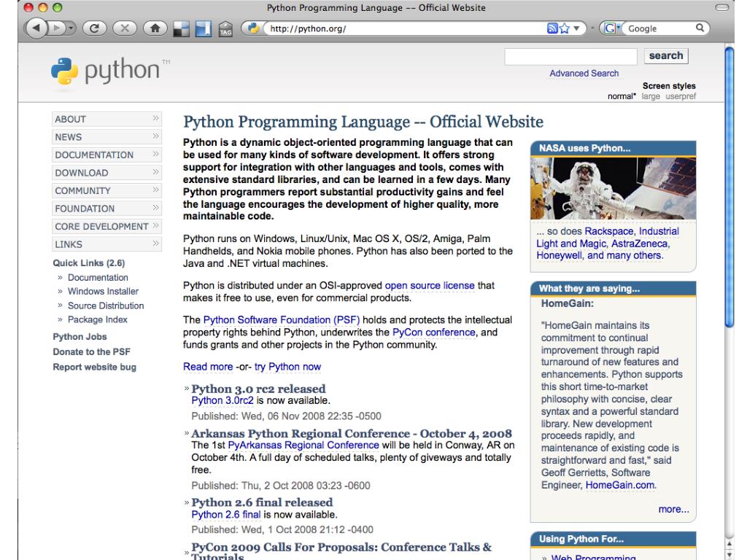The width and height of the screenshot is (747, 560).
Task: Open the HomeGain.com link
Action: click(620, 485)
